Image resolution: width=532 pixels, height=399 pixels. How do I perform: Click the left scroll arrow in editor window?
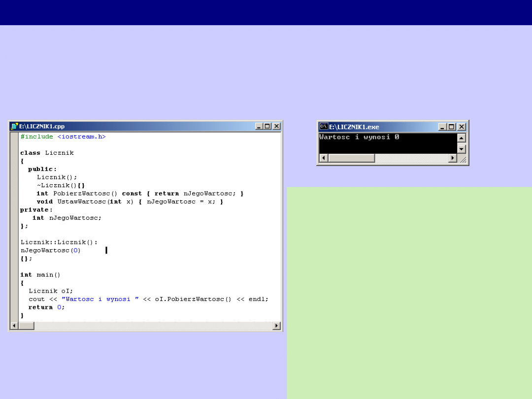[x=14, y=326]
